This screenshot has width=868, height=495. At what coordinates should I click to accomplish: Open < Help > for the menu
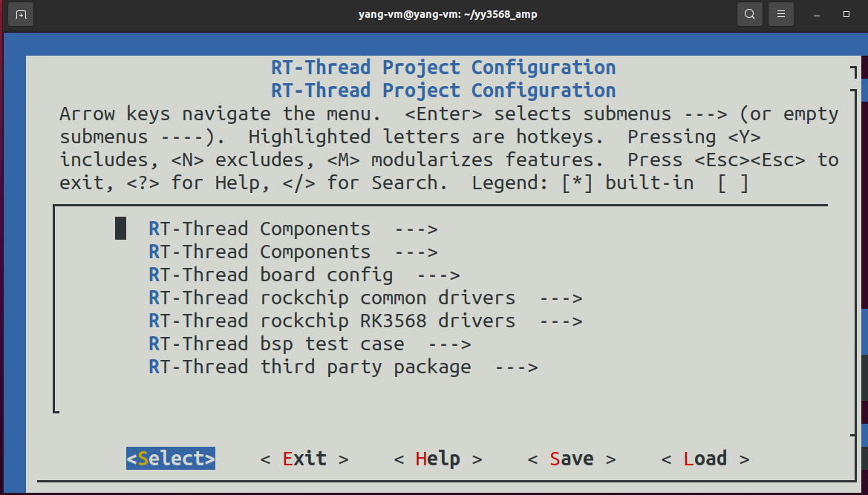[x=438, y=459]
